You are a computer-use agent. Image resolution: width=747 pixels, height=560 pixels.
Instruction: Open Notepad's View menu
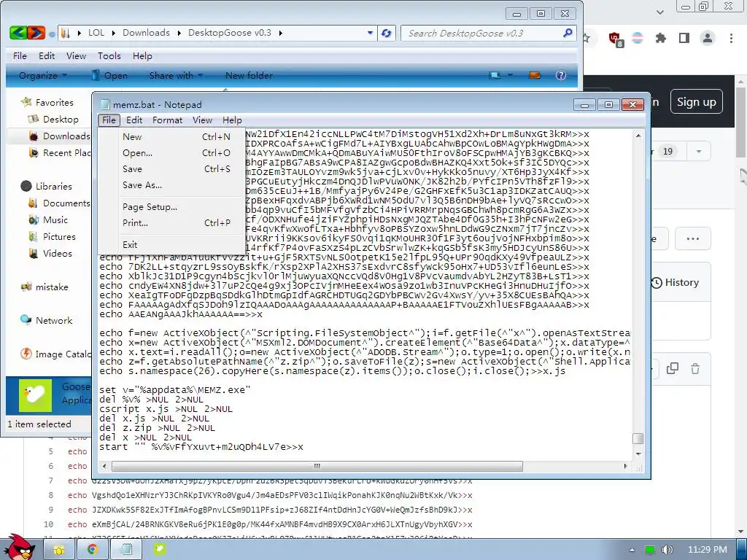(203, 120)
